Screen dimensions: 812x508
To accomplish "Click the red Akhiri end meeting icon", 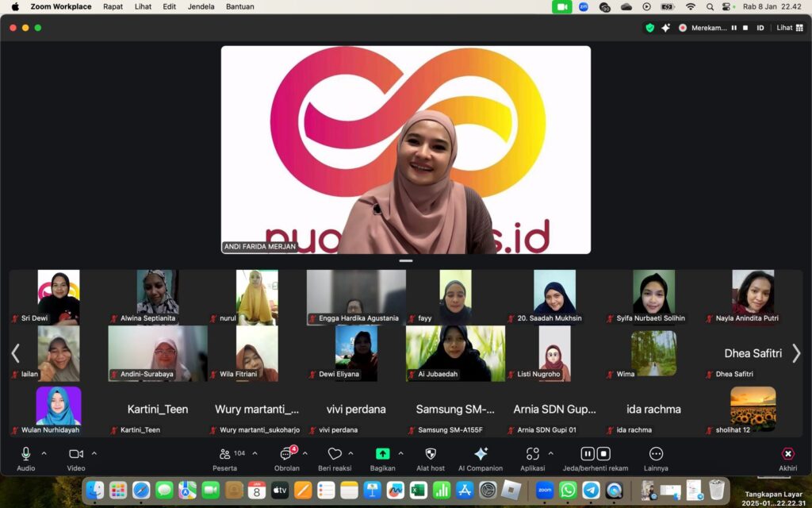I will pyautogui.click(x=787, y=454).
